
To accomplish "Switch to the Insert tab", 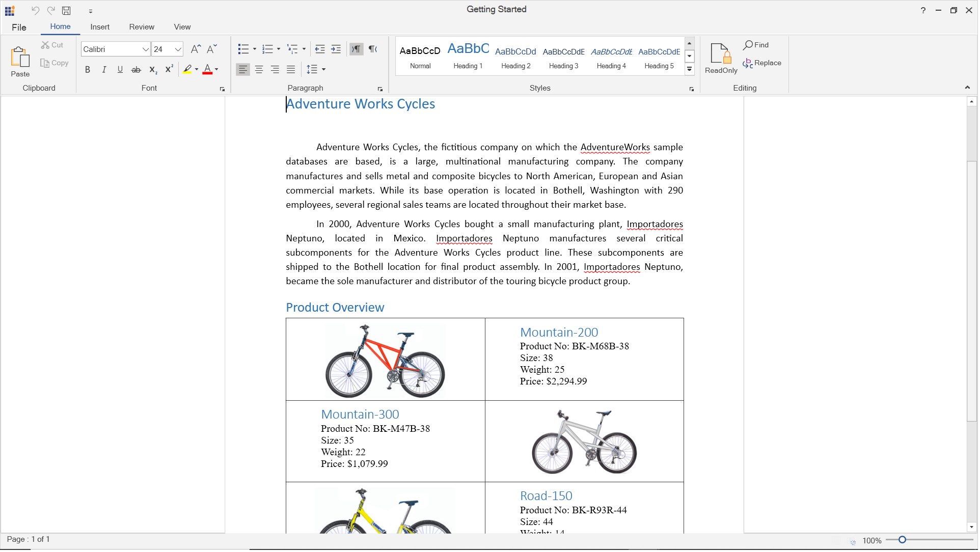I will (x=100, y=27).
